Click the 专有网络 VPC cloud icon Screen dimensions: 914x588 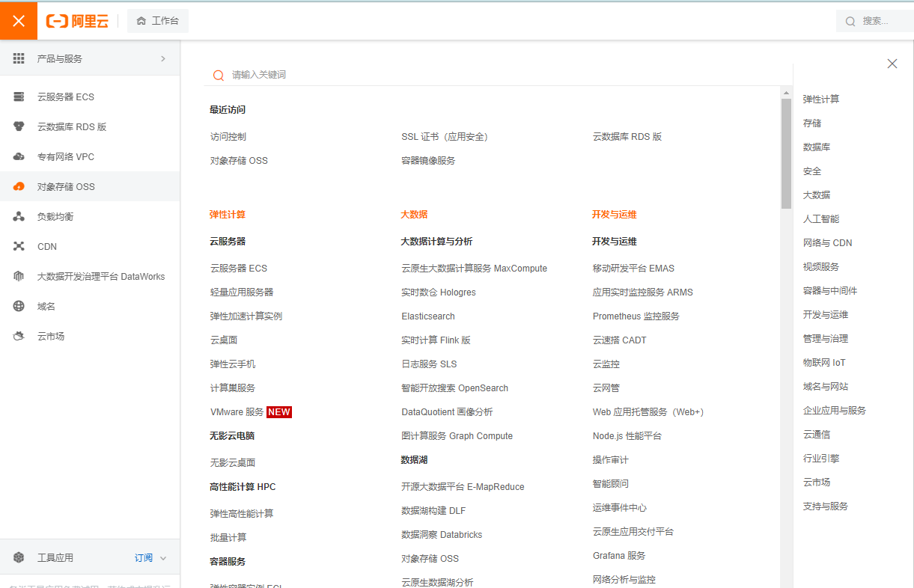19,156
